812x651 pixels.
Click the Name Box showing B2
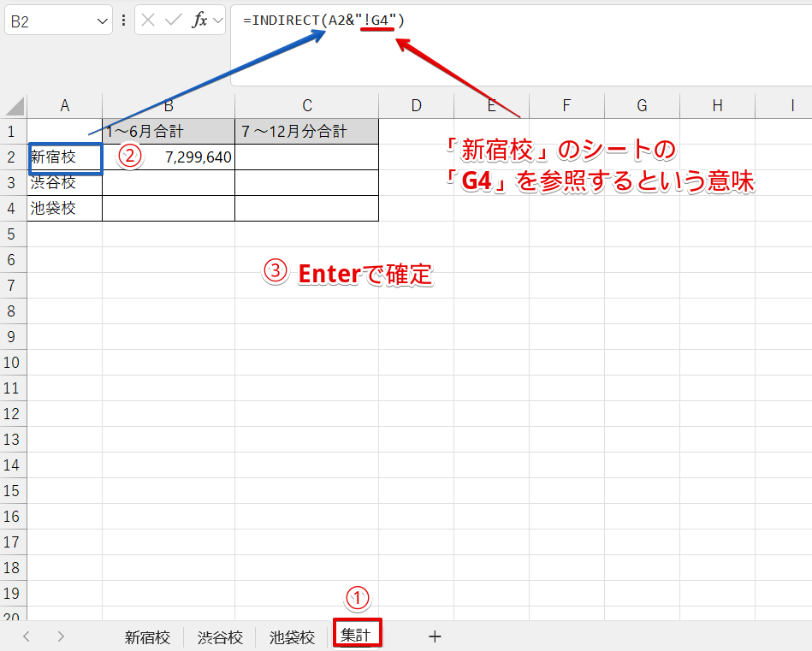click(x=58, y=21)
